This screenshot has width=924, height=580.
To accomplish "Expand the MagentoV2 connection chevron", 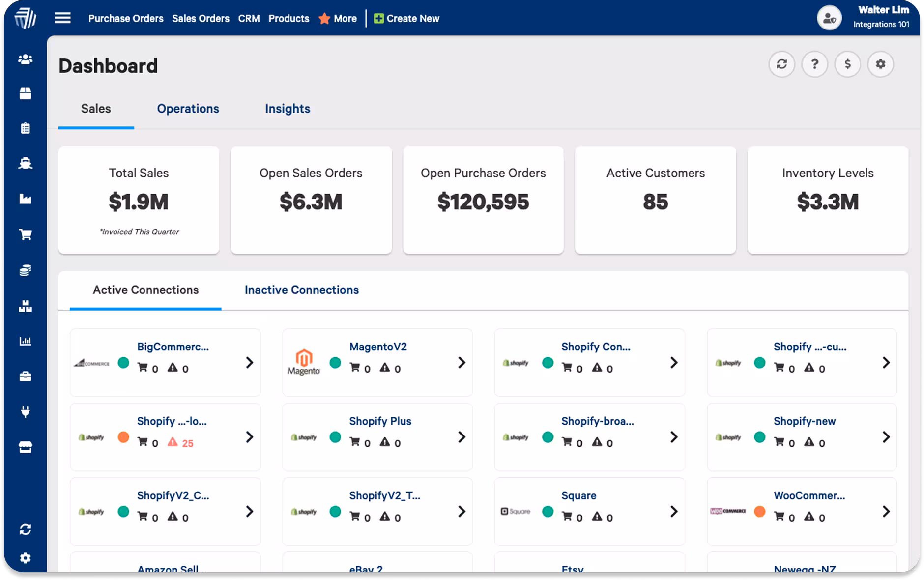I will (x=462, y=363).
